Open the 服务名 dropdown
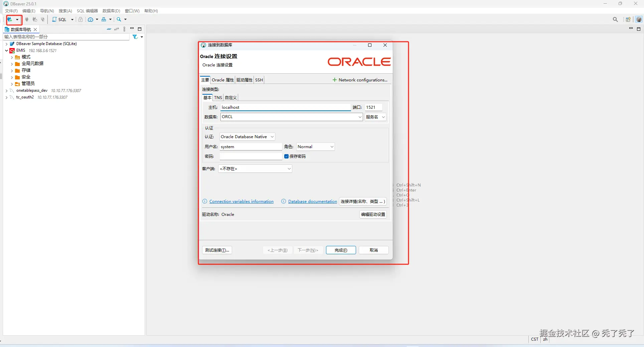The image size is (644, 347). point(375,117)
